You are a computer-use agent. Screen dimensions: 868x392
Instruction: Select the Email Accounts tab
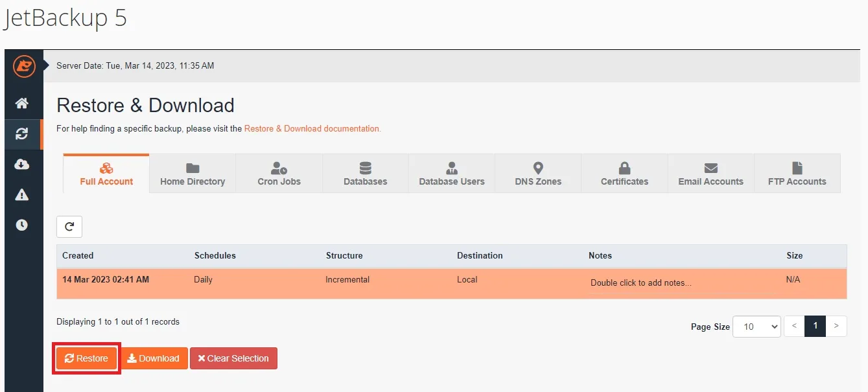pyautogui.click(x=710, y=174)
